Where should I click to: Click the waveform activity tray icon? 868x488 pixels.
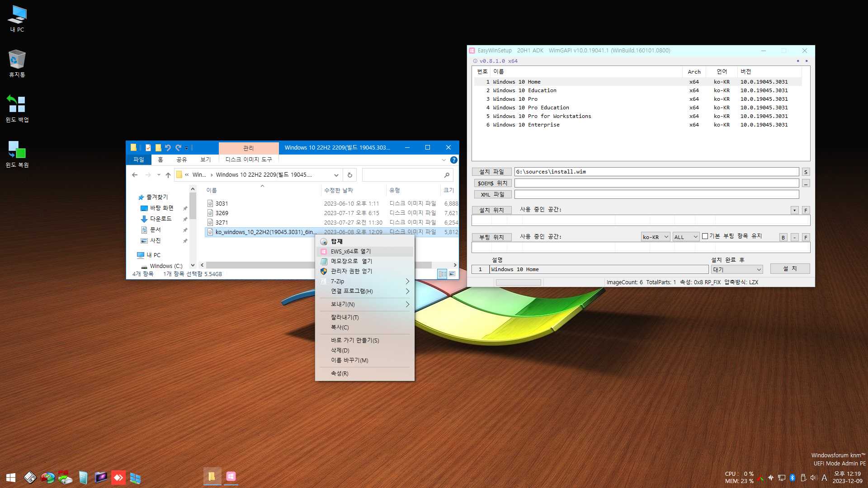point(771,478)
